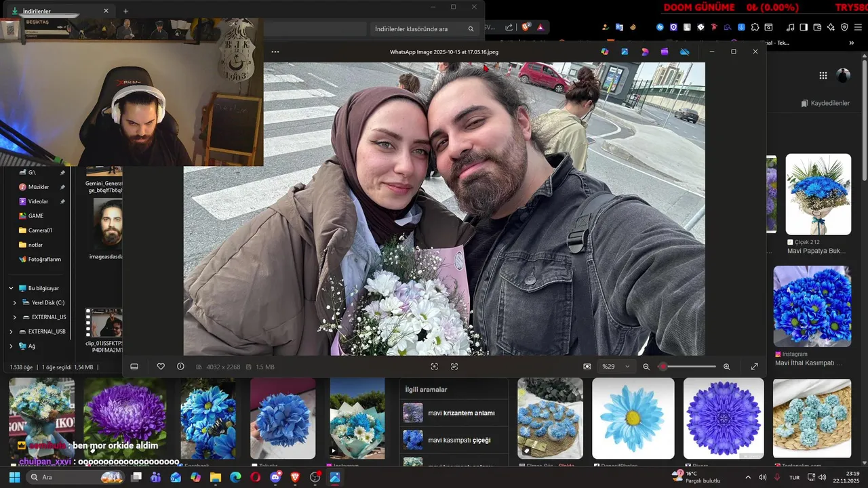Open Microsoft Edge from taskbar
868x488 pixels.
pos(235,477)
